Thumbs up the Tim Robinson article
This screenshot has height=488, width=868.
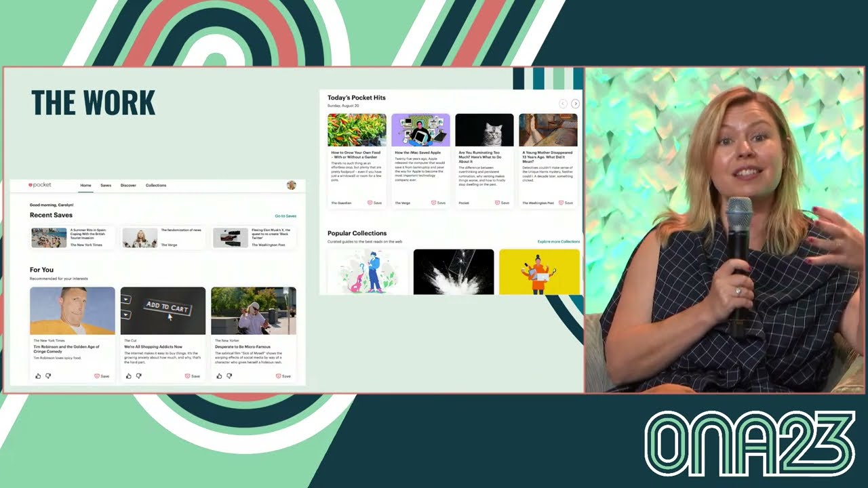point(38,375)
